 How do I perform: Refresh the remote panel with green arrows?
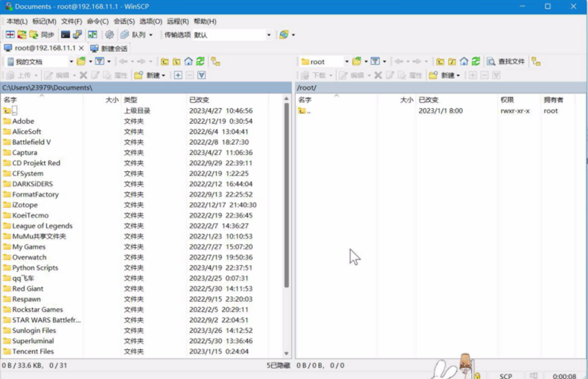(x=476, y=61)
